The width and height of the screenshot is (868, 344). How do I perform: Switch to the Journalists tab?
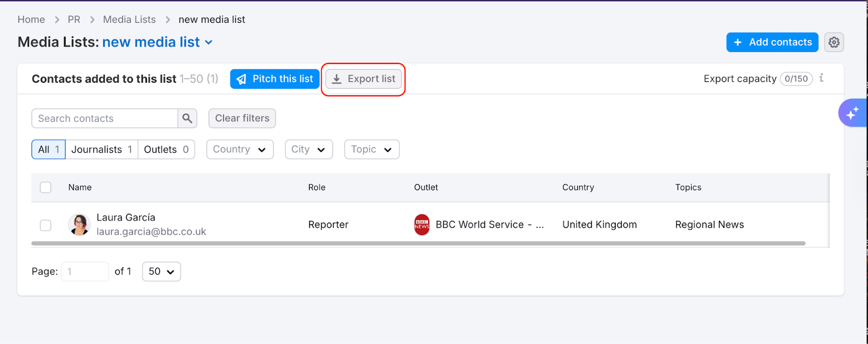(101, 150)
